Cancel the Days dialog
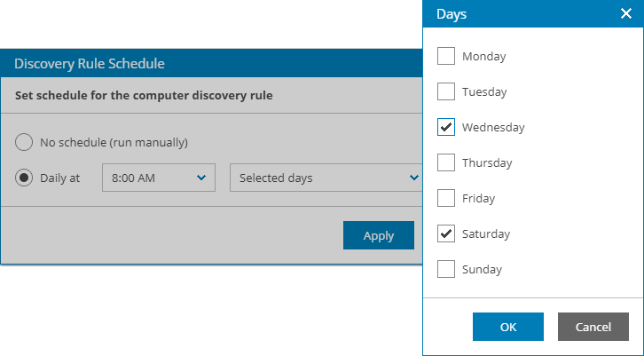 593,327
